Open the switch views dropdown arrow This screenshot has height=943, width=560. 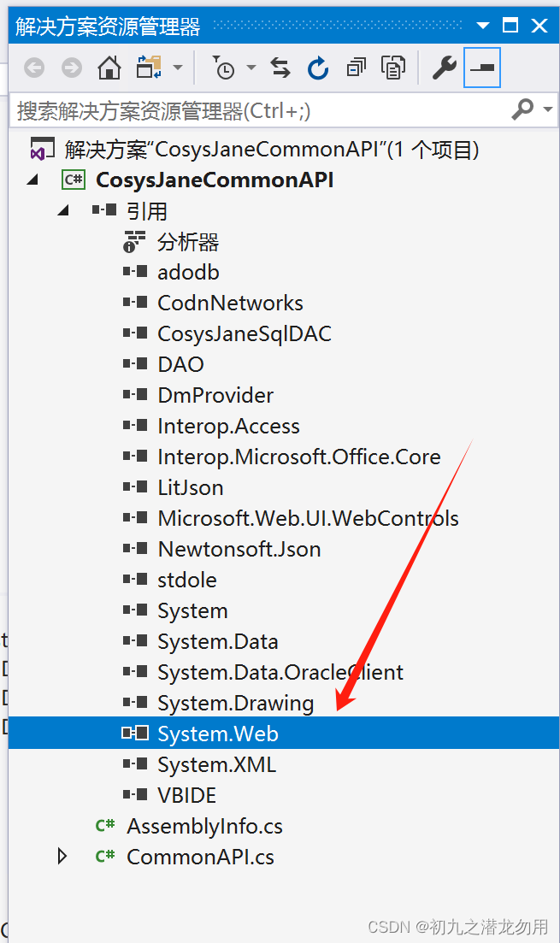tap(177, 68)
